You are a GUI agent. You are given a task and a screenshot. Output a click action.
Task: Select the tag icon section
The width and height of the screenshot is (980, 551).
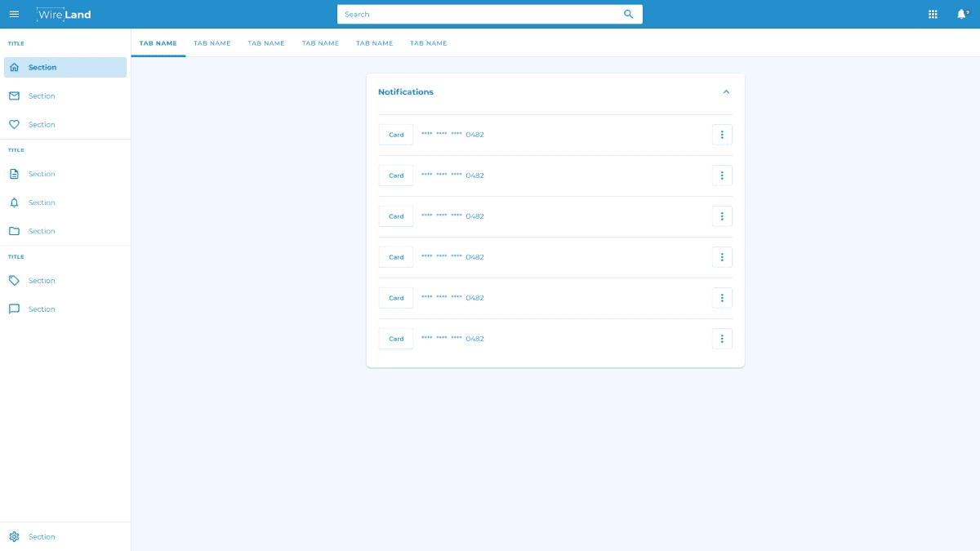[x=65, y=281]
